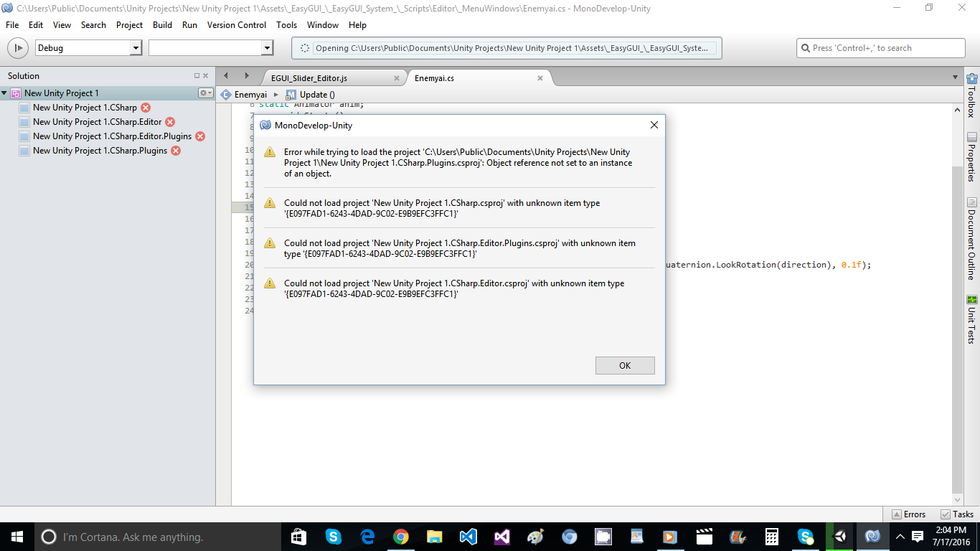
Task: Click the search field 'Press Control+, to search'
Action: (881, 48)
